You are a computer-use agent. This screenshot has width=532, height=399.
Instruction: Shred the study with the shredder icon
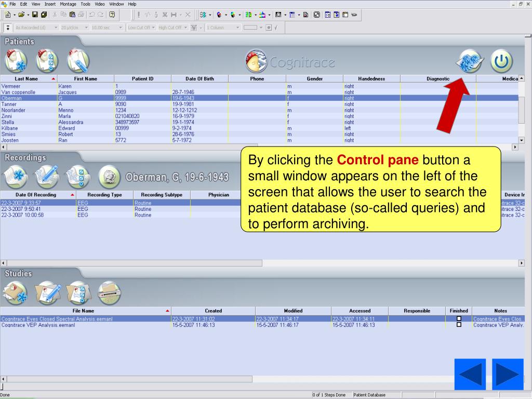pos(109,293)
